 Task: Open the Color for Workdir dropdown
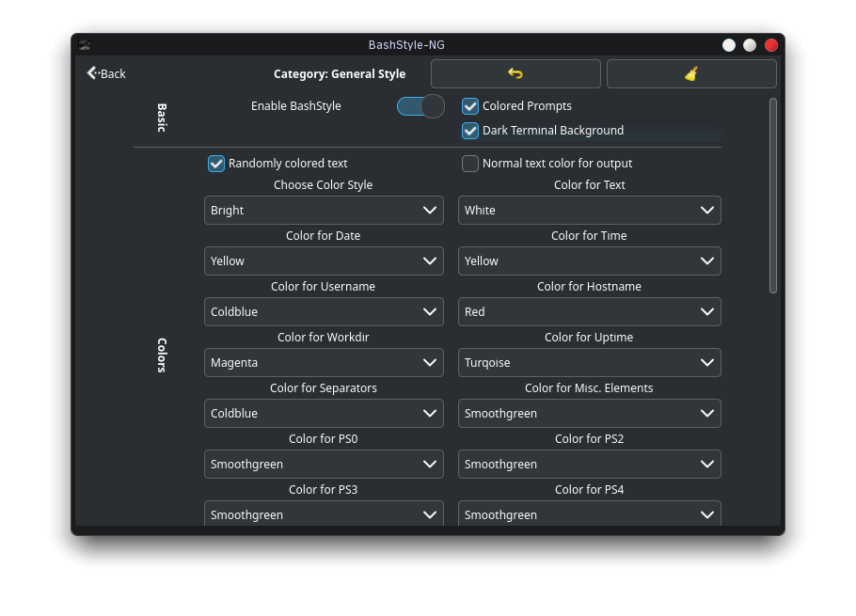pos(324,362)
